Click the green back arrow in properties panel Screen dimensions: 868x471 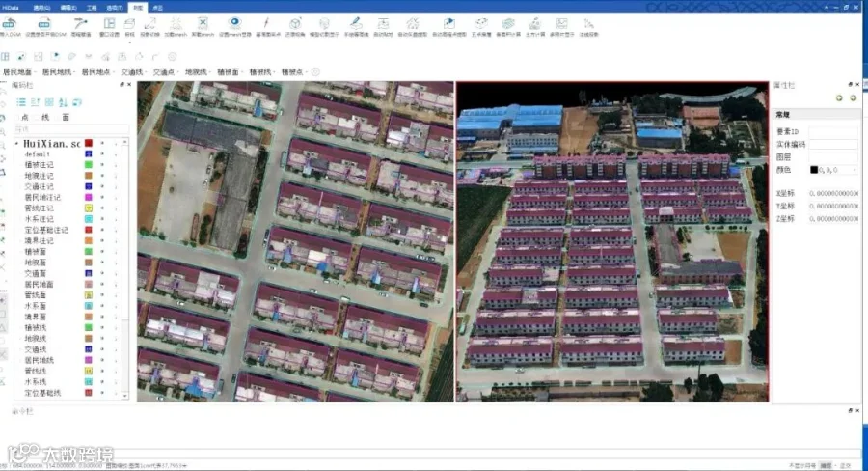pos(839,98)
